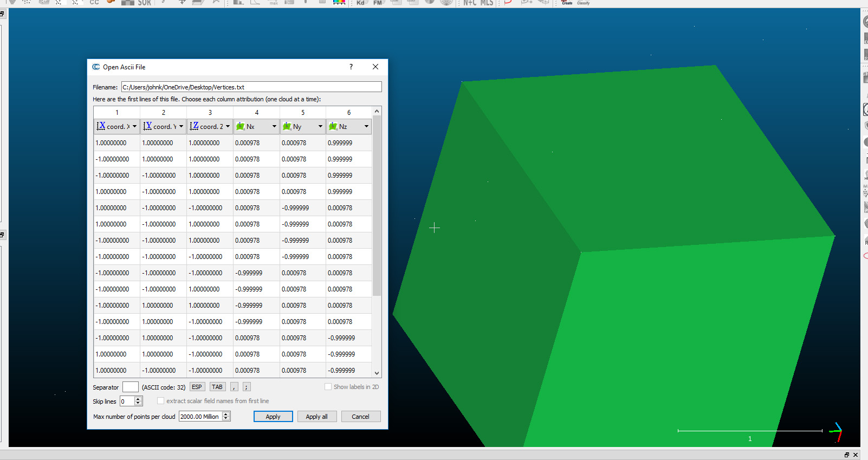The image size is (868, 460).
Task: Click the float panel icon at bottom right
Action: [x=847, y=455]
